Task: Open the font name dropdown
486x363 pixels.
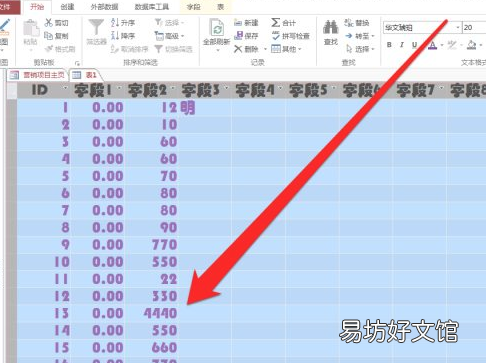Action: (458, 28)
